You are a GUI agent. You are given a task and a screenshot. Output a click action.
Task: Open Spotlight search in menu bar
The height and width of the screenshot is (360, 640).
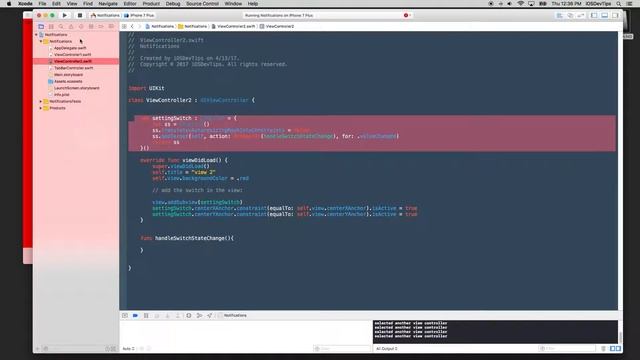[619, 4]
